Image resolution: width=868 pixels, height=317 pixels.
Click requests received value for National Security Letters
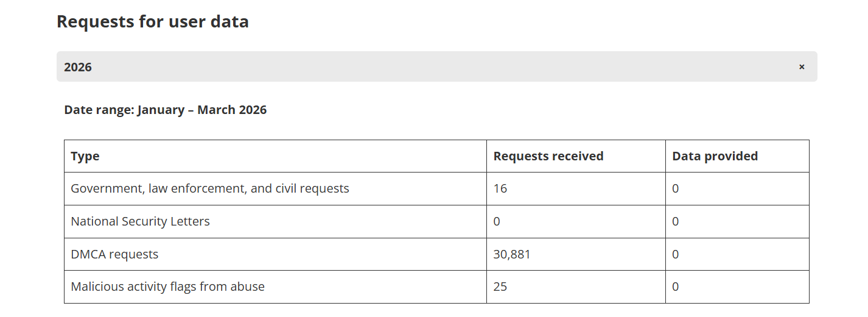click(497, 222)
